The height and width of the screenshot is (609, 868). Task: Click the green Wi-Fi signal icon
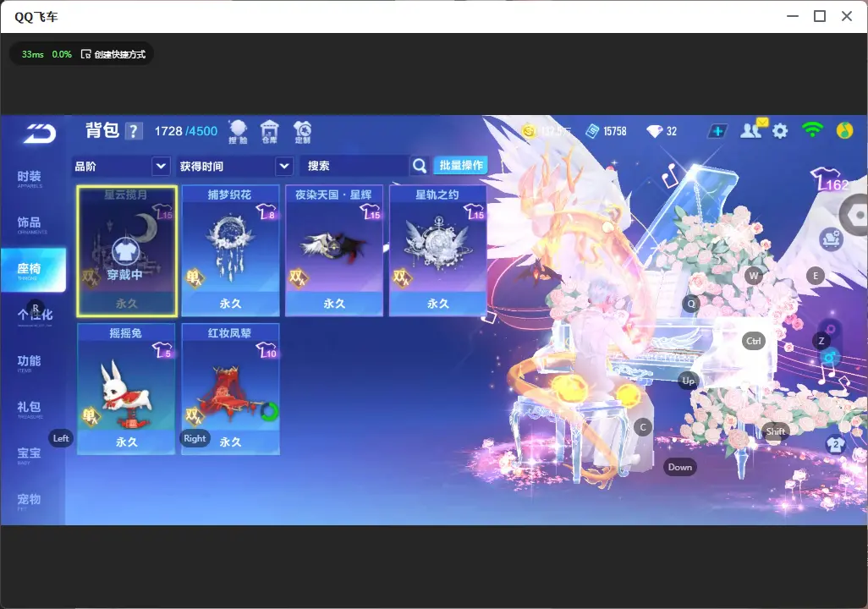(x=812, y=130)
